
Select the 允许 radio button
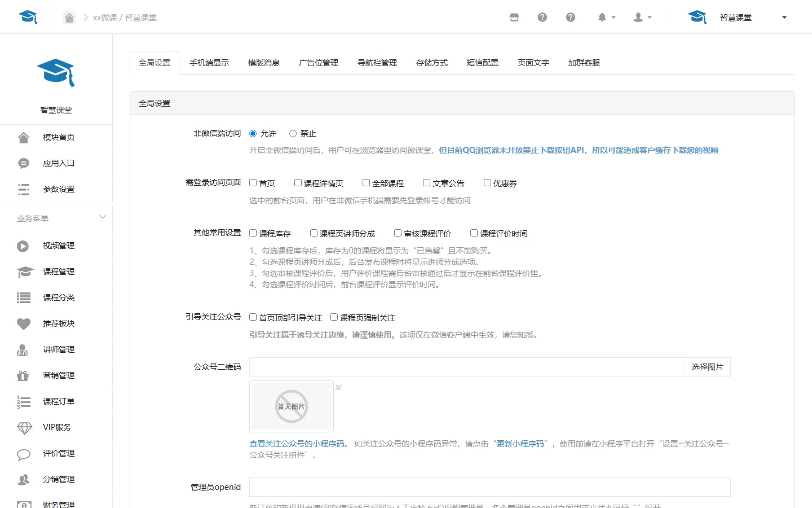(x=253, y=133)
